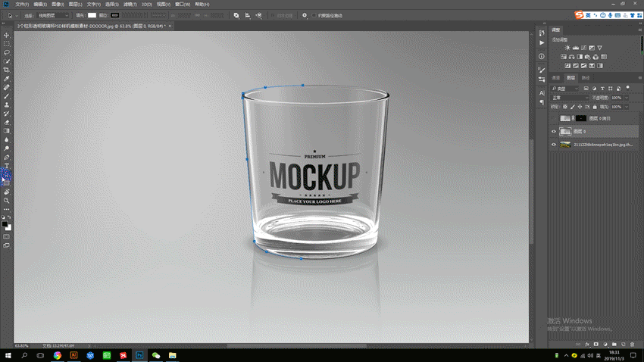This screenshot has width=644, height=362.
Task: Select the Pen tool
Action: [7, 158]
